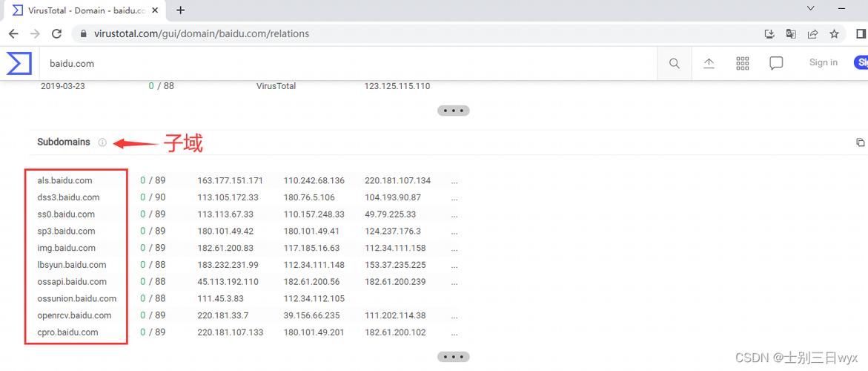868x371 pixels.
Task: Click the install app icon in address bar
Action: pos(769,34)
